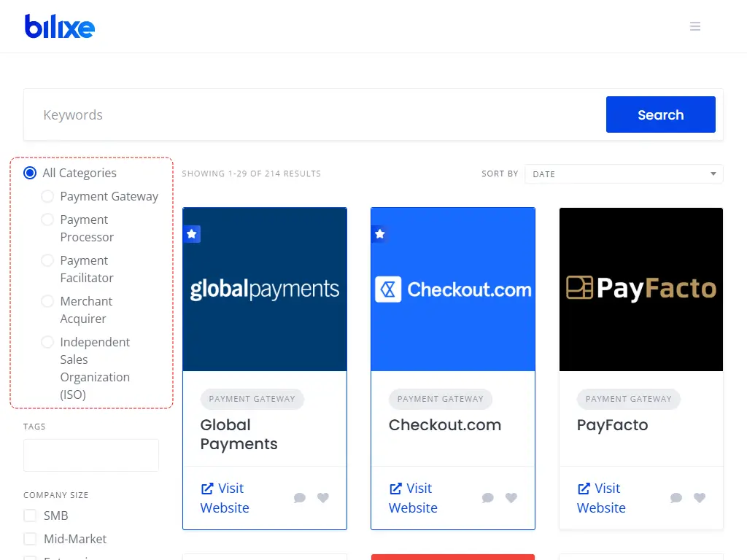Open comments for Global Payments
The height and width of the screenshot is (560, 747).
300,497
